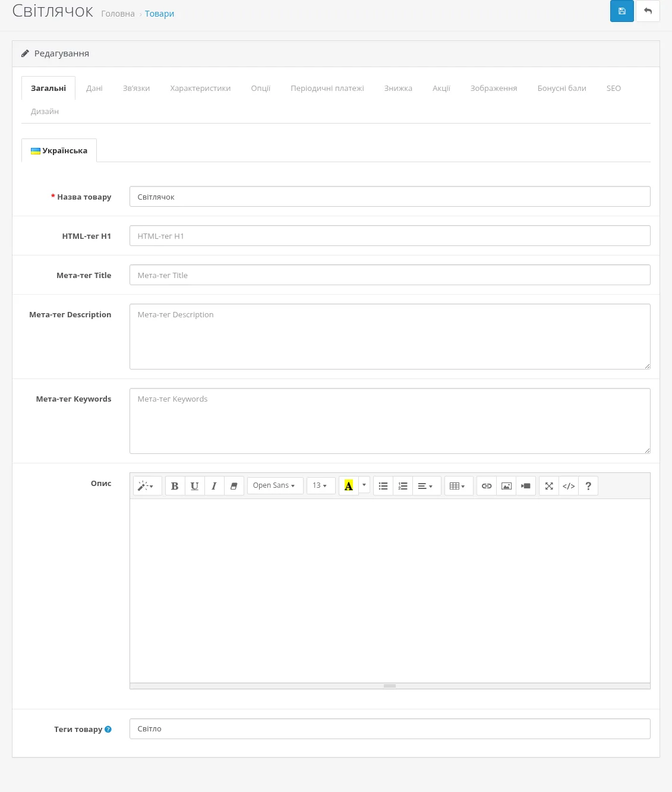Apply yellow highlight color button

[349, 486]
